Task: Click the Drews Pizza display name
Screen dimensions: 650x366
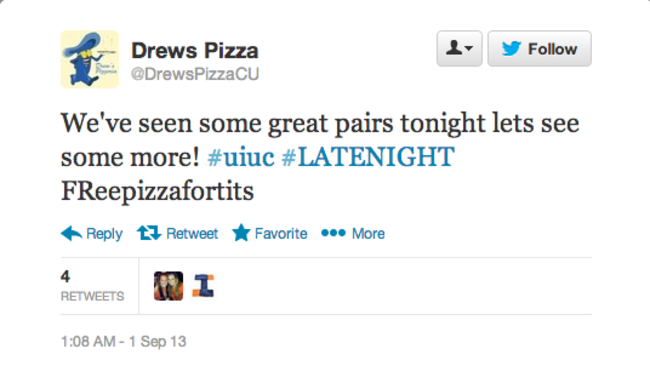Action: (195, 51)
